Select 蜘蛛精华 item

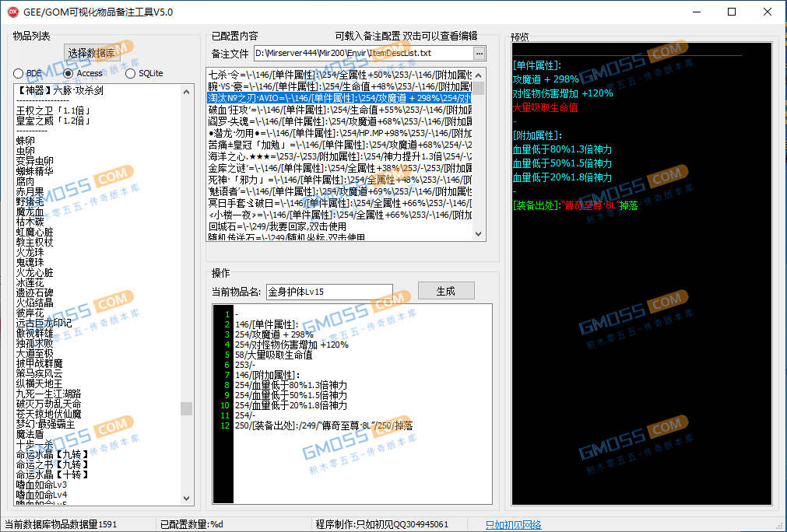tap(34, 171)
